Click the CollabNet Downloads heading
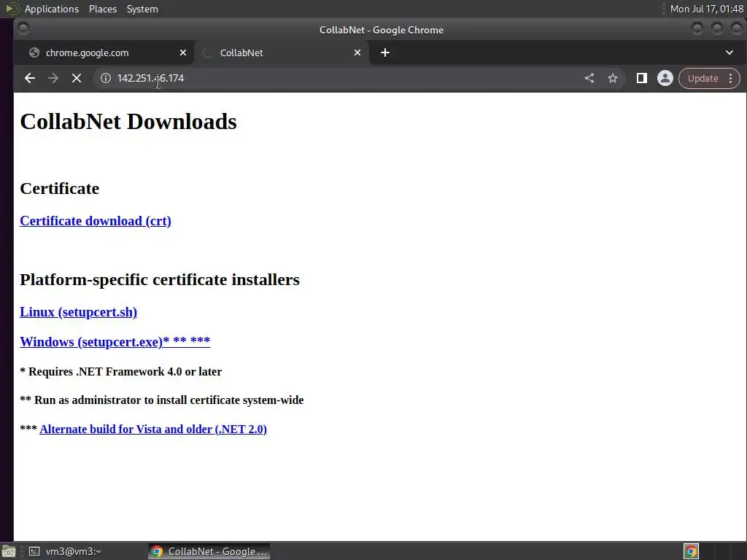Screen dimensions: 747x560 pyautogui.click(x=128, y=122)
